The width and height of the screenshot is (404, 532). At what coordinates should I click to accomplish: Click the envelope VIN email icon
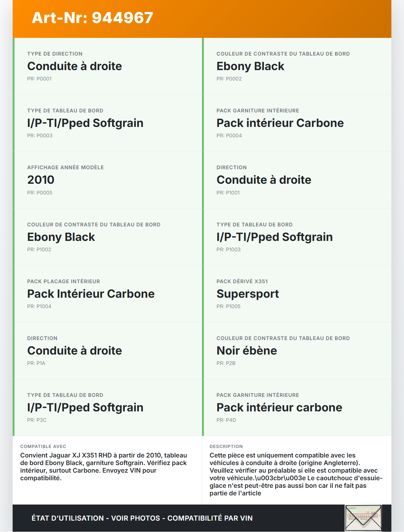pos(363,518)
